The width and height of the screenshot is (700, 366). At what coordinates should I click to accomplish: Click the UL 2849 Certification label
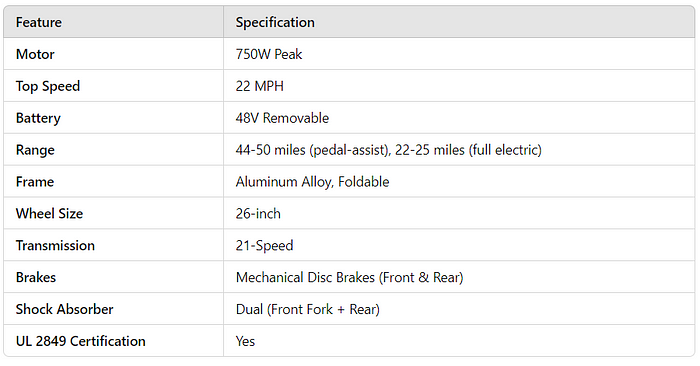click(81, 341)
